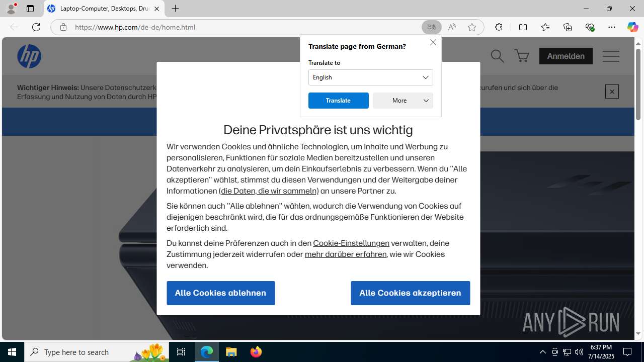The height and width of the screenshot is (362, 644).
Task: Open Split screen view
Action: [x=523, y=27]
